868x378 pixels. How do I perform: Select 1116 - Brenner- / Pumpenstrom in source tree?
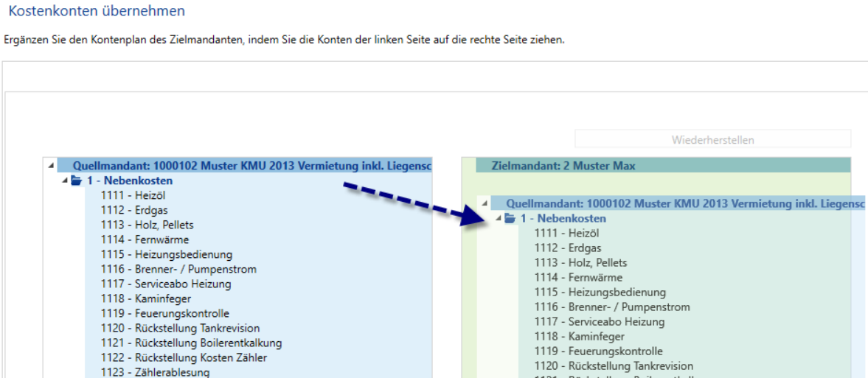(178, 270)
